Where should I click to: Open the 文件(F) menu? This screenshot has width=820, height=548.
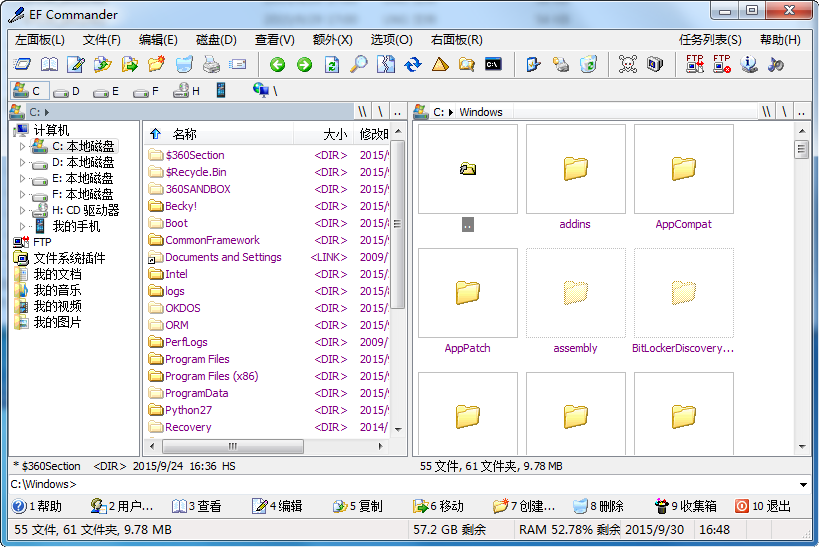[x=101, y=40]
